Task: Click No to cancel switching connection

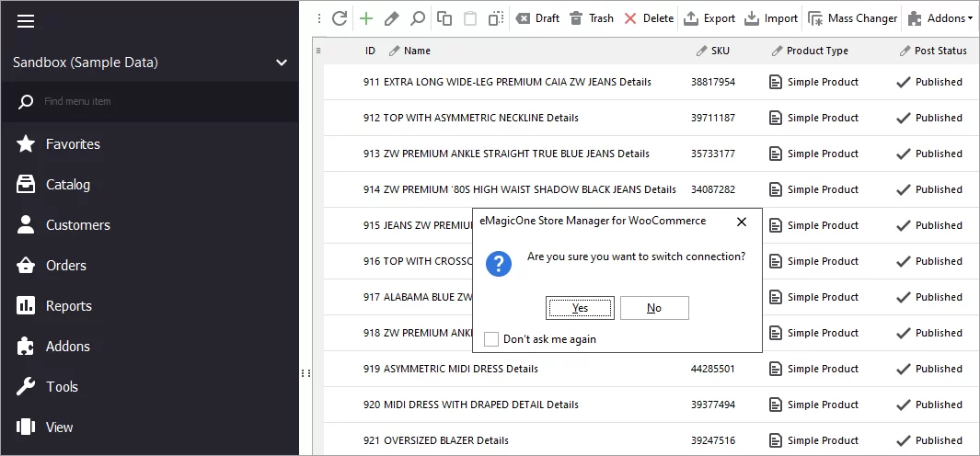Action: [x=654, y=308]
